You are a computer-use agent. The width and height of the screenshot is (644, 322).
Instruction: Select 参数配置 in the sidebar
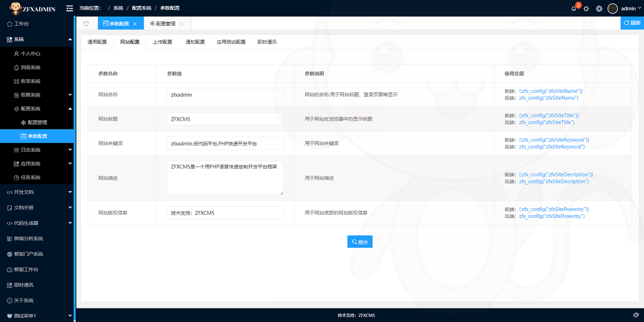37,136
